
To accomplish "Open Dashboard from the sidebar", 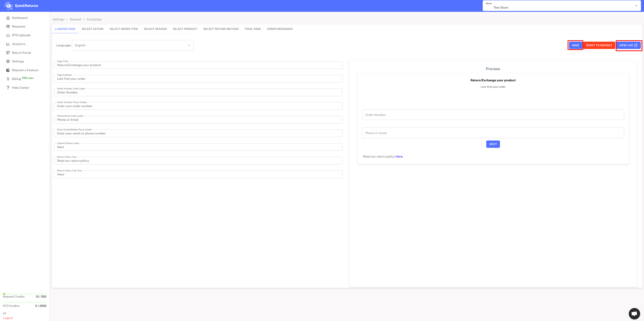I will [x=20, y=18].
